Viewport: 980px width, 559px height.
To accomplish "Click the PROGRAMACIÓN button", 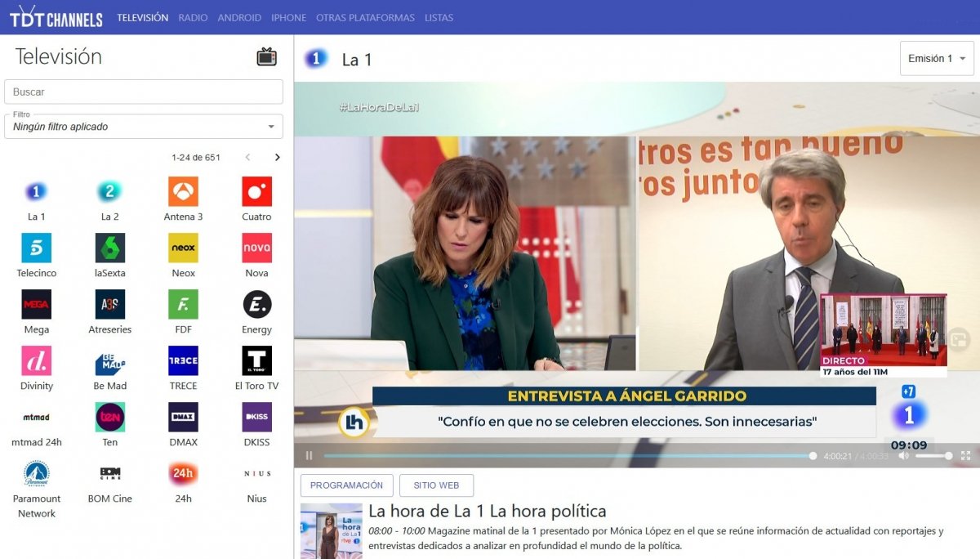I will pyautogui.click(x=346, y=485).
